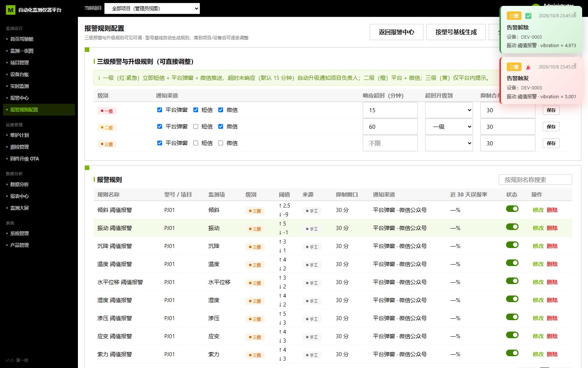The image size is (588, 368).
Task: Uncheck 微信 for the 一级 level
Action: pyautogui.click(x=221, y=110)
